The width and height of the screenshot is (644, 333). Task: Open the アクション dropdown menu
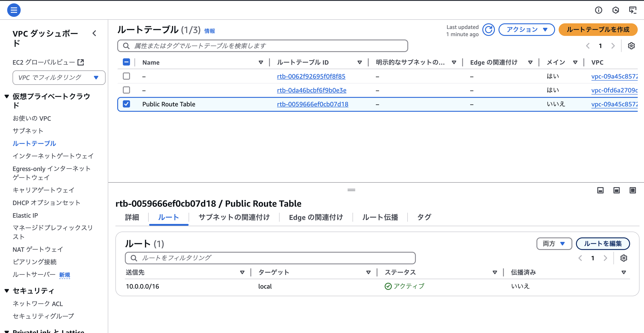tap(527, 30)
